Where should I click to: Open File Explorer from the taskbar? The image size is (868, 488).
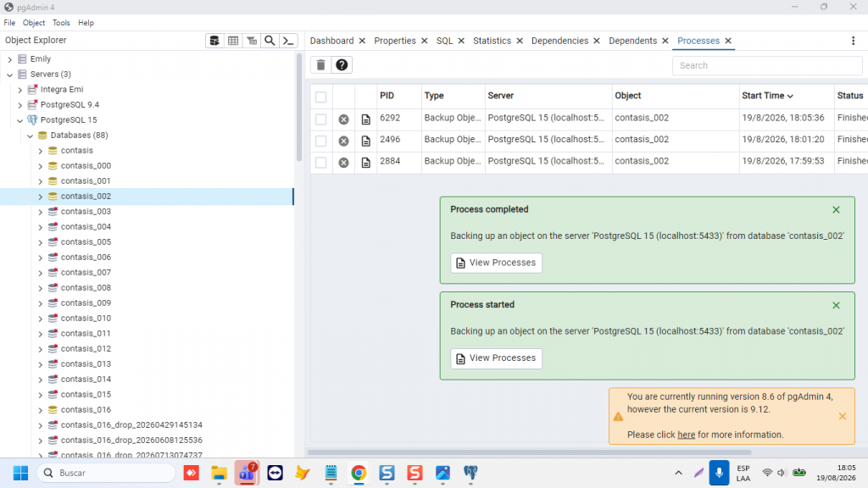coord(220,473)
